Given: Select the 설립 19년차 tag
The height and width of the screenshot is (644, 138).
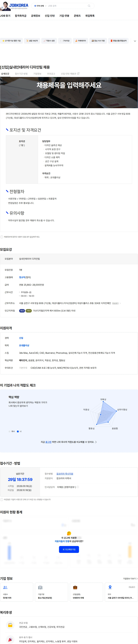Looking at the screenshot, I should 32,41.
